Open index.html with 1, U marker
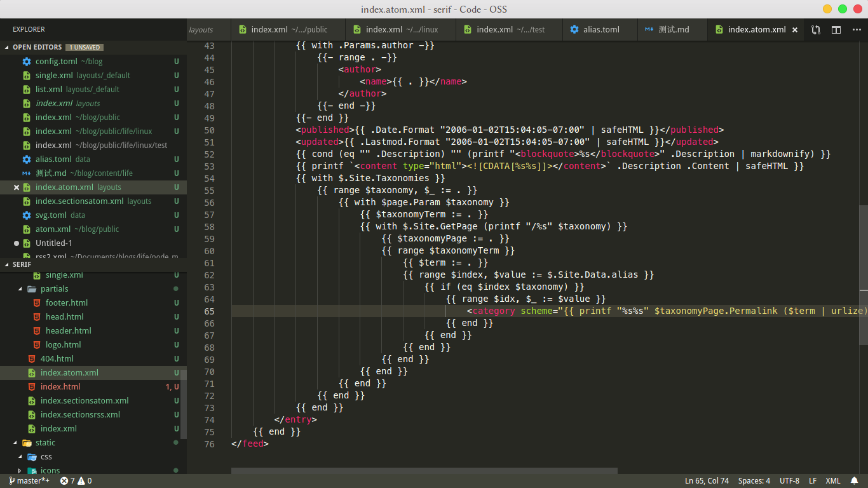 click(93, 387)
